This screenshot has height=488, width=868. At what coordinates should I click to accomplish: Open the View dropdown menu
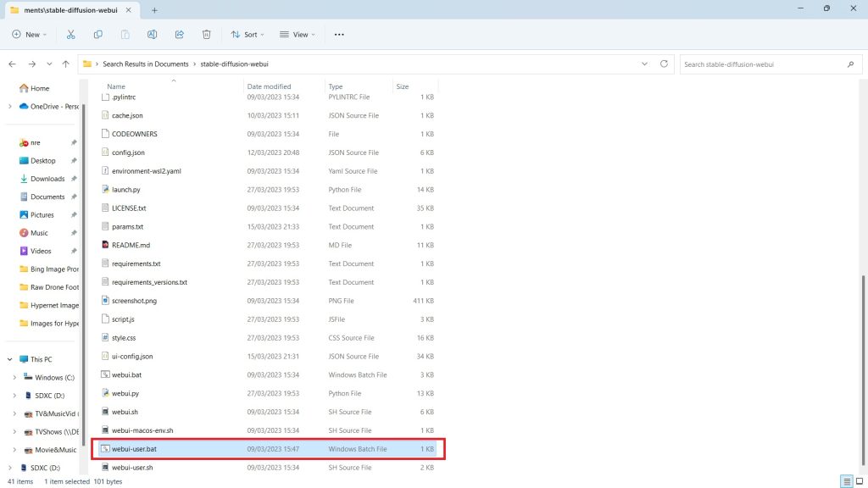point(298,35)
